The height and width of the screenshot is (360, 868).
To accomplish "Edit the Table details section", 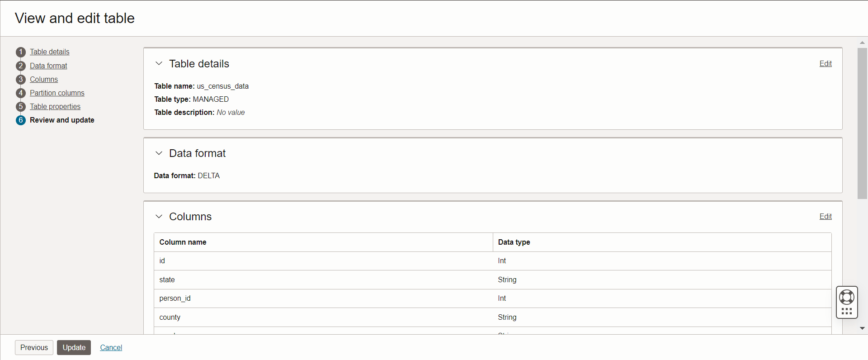I will (x=826, y=64).
